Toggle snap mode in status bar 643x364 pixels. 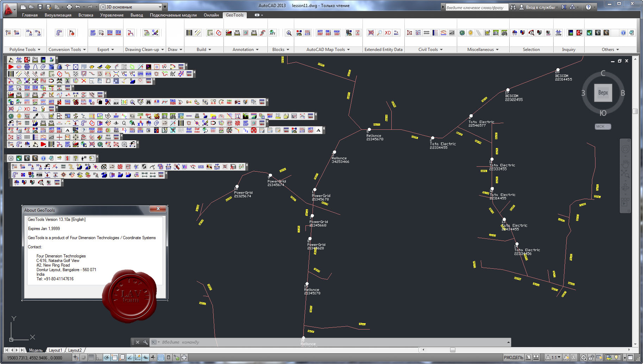83,358
